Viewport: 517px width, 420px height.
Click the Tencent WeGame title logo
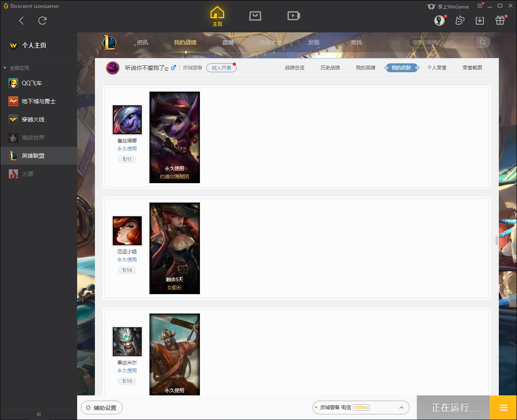tap(32, 6)
